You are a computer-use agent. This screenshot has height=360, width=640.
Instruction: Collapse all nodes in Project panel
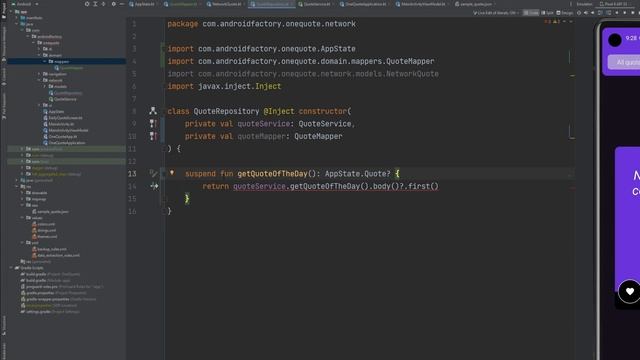pos(103,4)
